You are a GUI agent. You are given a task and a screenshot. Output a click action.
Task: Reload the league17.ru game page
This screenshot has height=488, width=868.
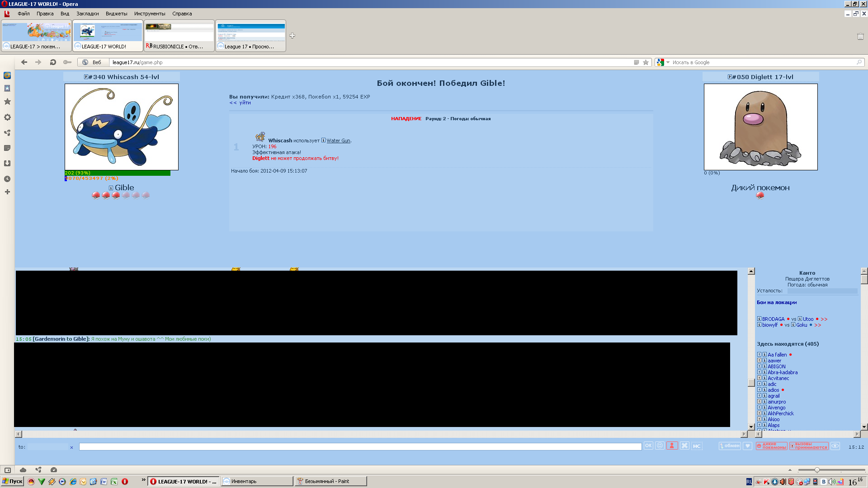pos(53,62)
